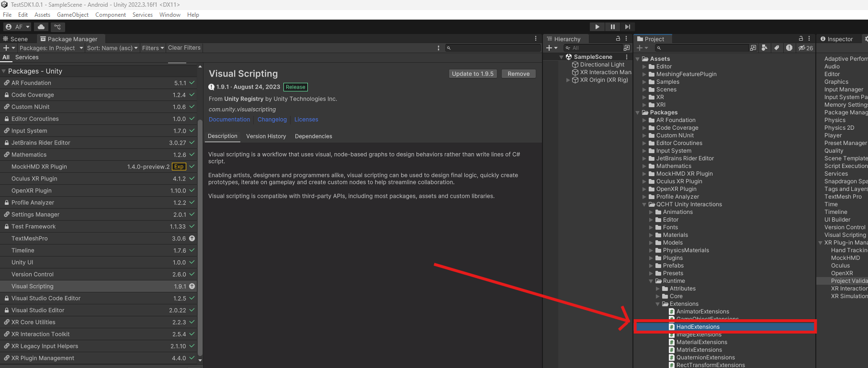Open the GameObject menu

click(73, 15)
